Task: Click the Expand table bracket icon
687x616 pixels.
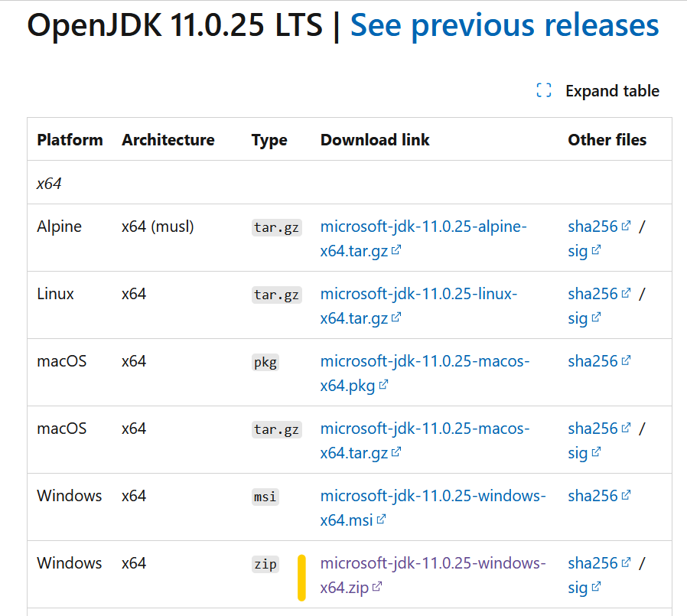Action: point(544,91)
